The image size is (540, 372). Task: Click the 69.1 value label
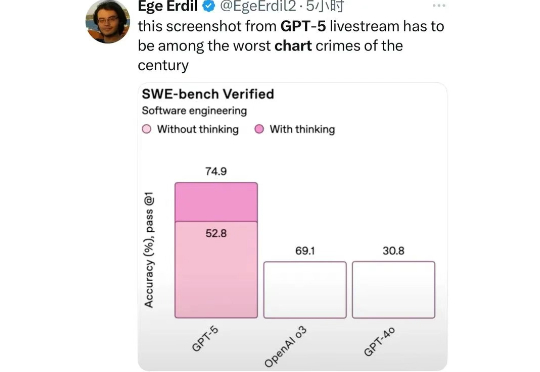305,251
